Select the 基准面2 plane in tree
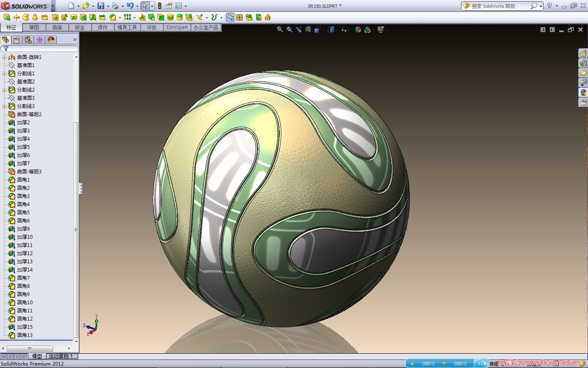 point(22,82)
